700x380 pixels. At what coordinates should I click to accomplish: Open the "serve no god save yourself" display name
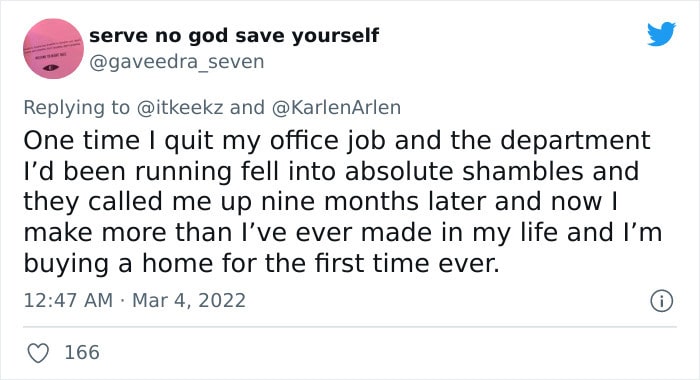tap(234, 36)
